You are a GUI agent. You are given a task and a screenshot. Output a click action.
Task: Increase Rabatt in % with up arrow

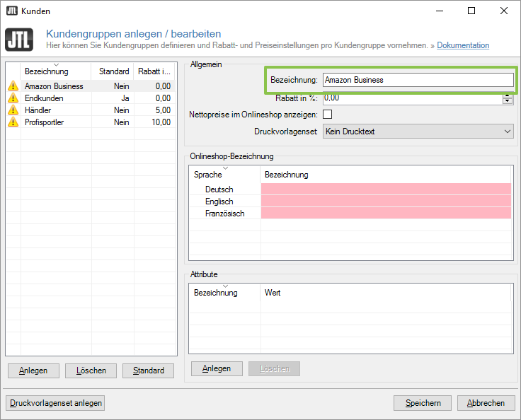coord(507,96)
